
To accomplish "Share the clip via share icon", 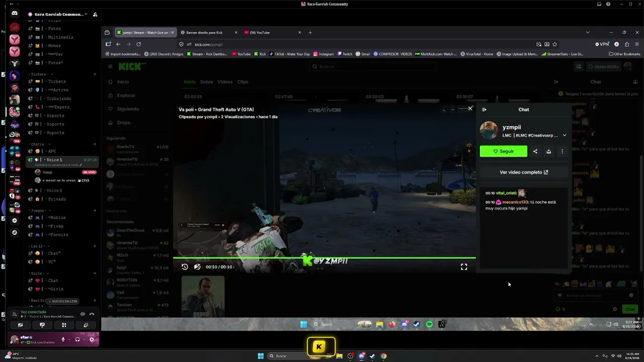I will [535, 151].
